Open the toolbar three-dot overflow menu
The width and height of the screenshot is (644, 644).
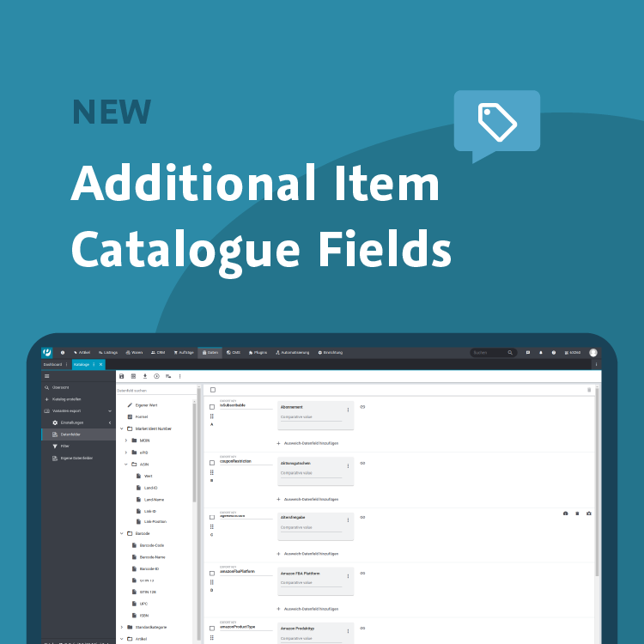point(180,376)
